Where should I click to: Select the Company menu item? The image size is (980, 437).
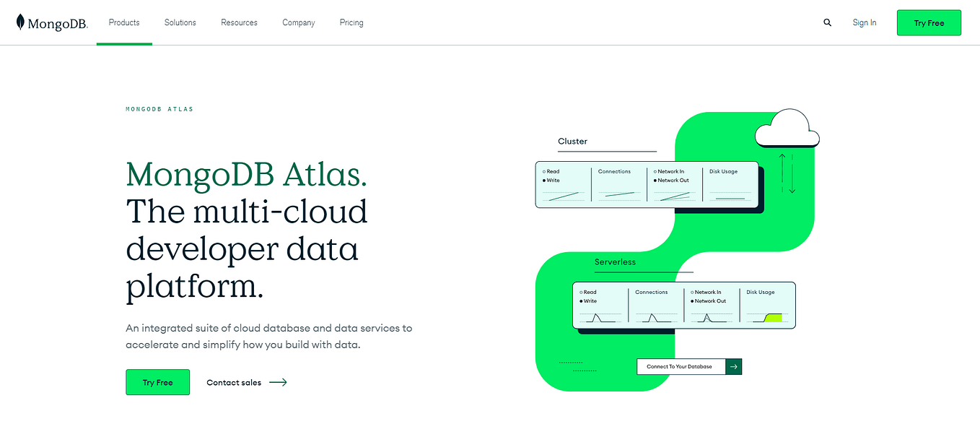298,22
